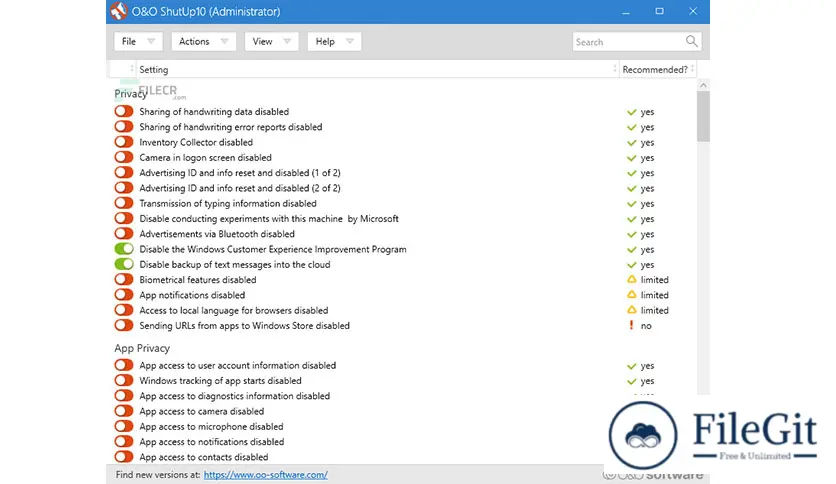The height and width of the screenshot is (484, 836).
Task: Open the Actions dropdown menu
Action: (x=204, y=41)
